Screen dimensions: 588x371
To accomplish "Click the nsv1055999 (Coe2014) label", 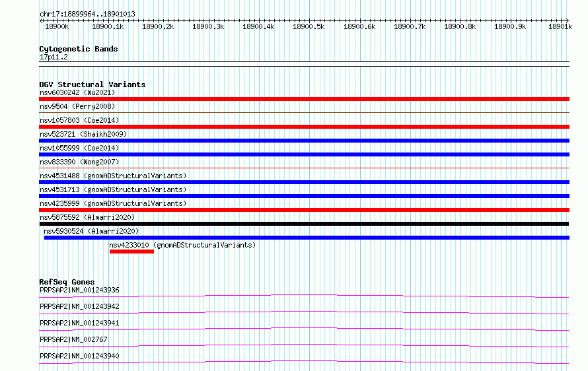I will [x=79, y=148].
